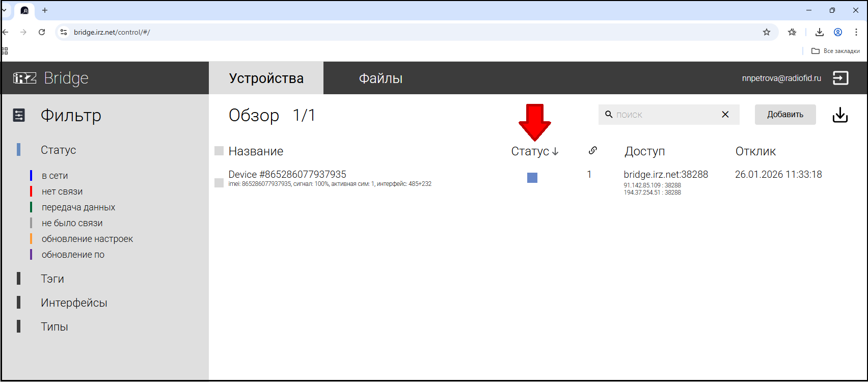
Task: Click the download export icon
Action: click(840, 115)
